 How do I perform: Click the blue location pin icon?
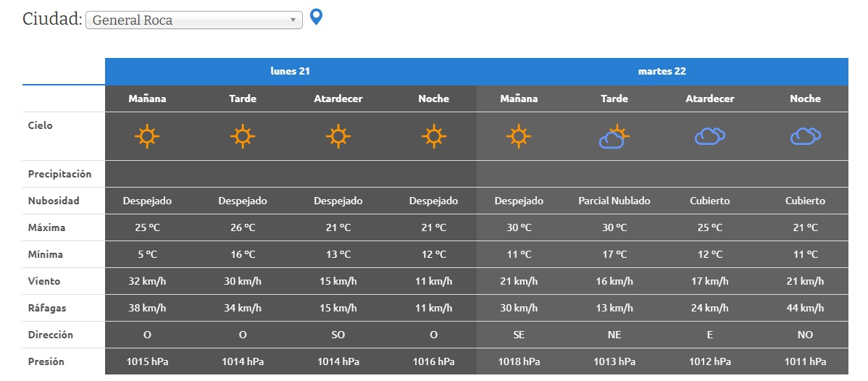[316, 17]
